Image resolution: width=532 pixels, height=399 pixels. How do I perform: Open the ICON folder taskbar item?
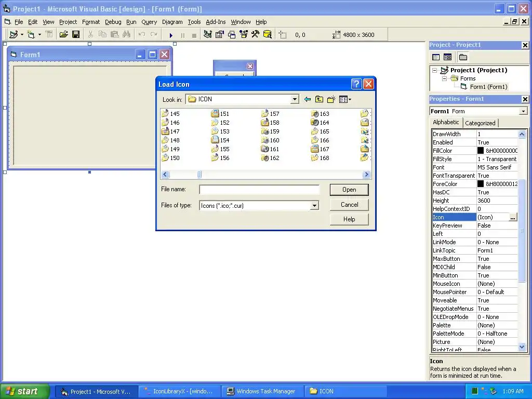(x=345, y=392)
